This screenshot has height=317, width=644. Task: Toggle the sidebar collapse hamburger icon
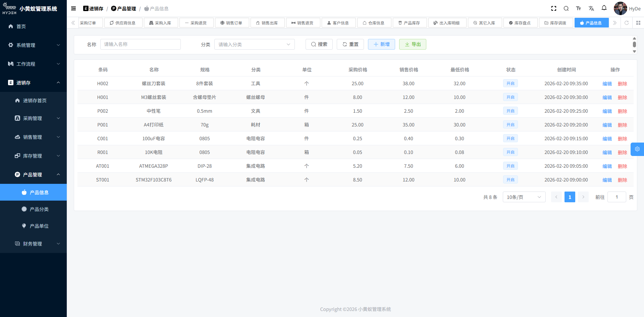73,8
